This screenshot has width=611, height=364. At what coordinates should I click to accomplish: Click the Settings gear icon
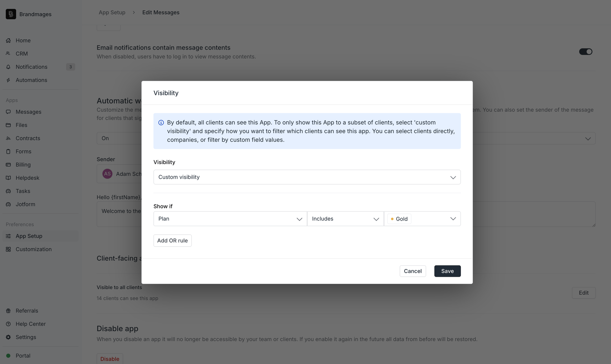click(x=8, y=337)
